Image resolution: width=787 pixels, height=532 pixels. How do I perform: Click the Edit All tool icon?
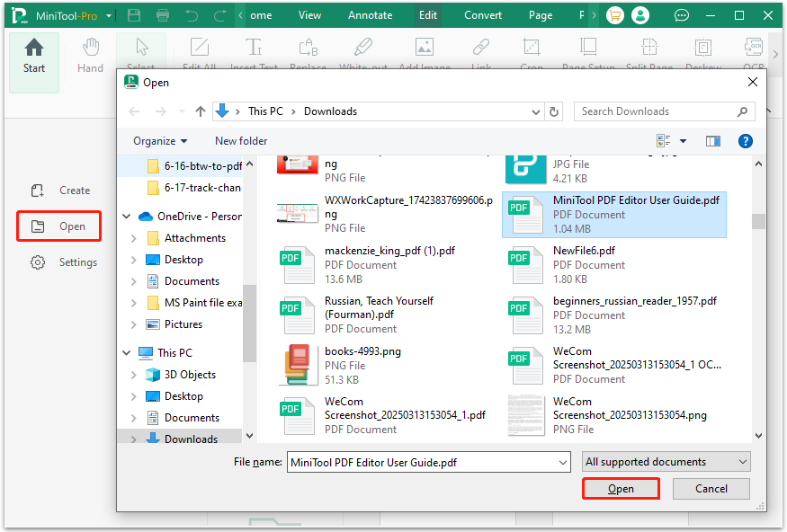(200, 47)
